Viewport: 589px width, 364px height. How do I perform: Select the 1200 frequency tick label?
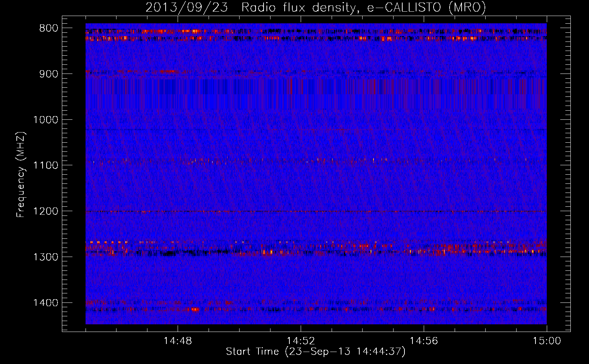[x=46, y=211]
